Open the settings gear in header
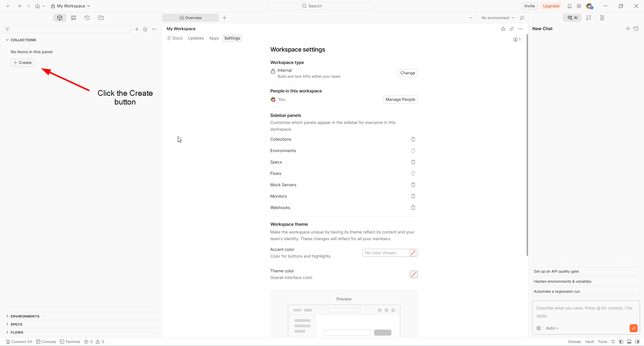The width and height of the screenshot is (644, 346). point(579,6)
